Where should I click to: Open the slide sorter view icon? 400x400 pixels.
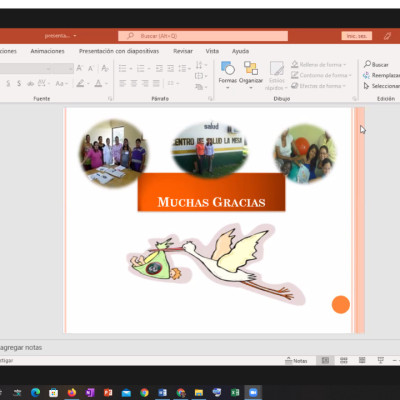click(344, 360)
